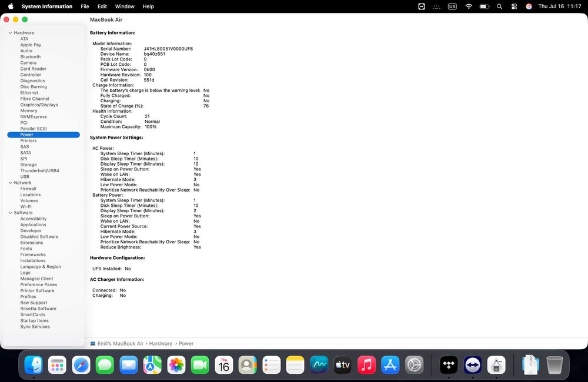Open the System Information app menu
The image size is (588, 382).
47,6
